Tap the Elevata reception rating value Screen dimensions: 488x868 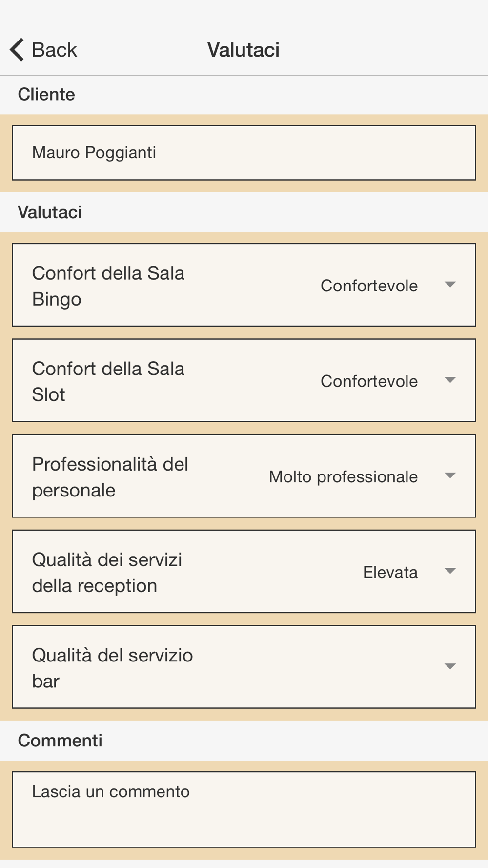(x=390, y=572)
